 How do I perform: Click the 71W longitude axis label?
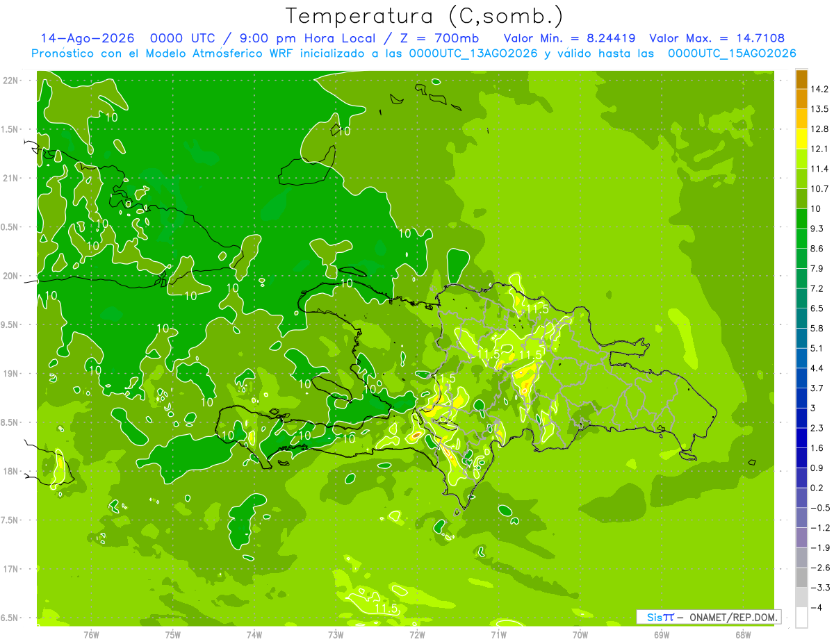coord(498,635)
